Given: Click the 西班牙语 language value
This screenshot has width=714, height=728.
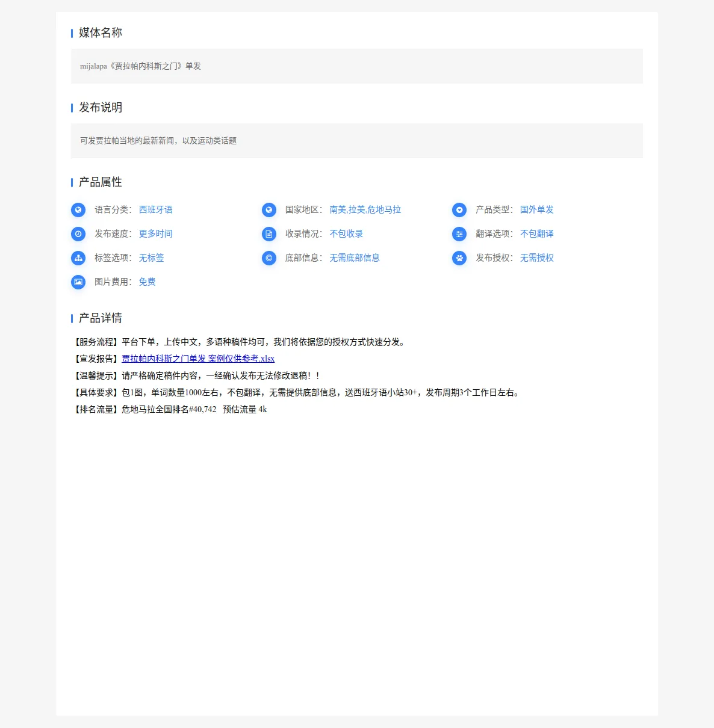Looking at the screenshot, I should (x=156, y=210).
